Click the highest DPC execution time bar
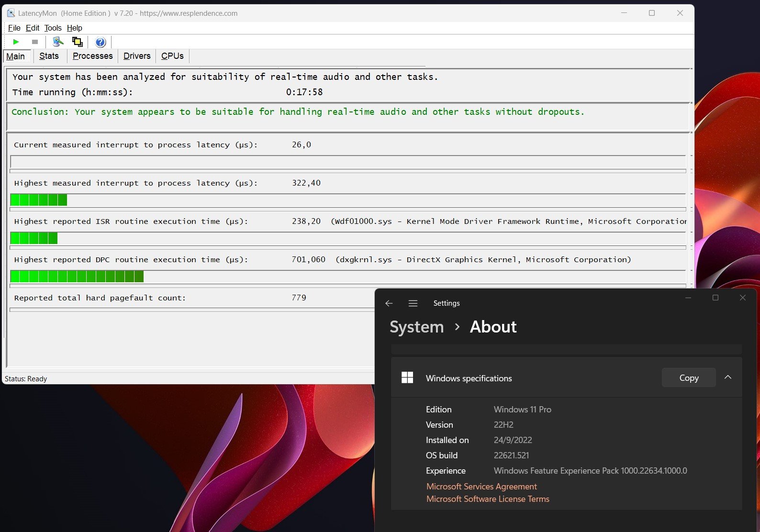Screen dimensions: 760x532 click(x=348, y=277)
